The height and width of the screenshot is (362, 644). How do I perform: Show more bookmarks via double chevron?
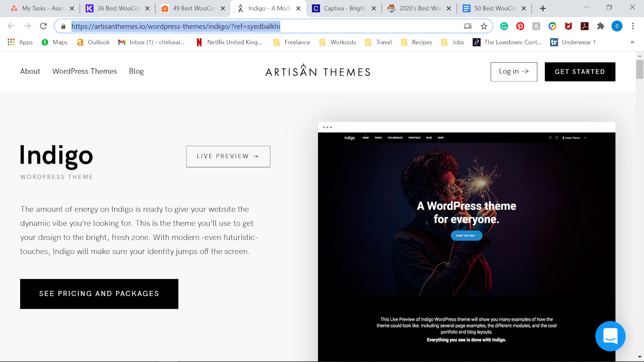click(x=632, y=42)
